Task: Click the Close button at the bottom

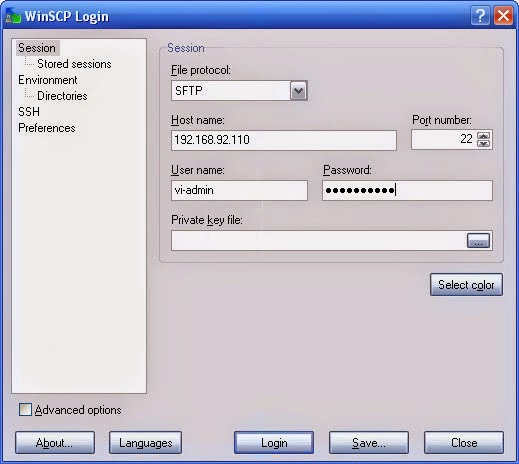Action: coord(464,443)
